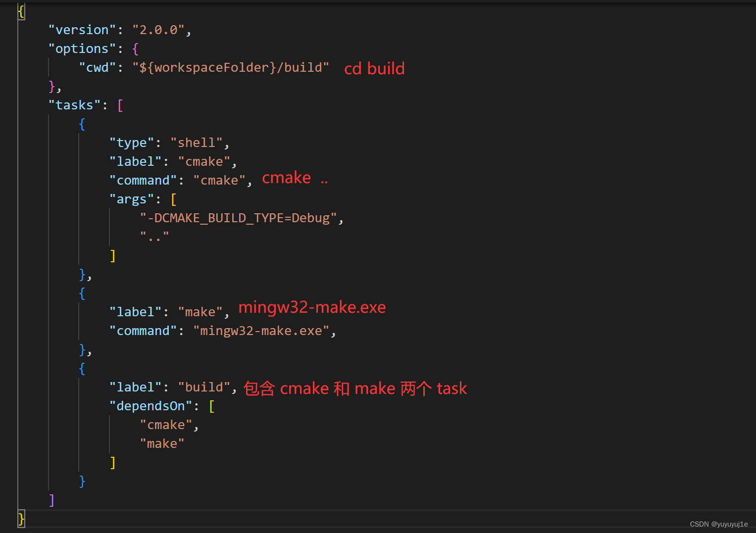Image resolution: width=756 pixels, height=533 pixels.
Task: Click the "build" label value
Action: click(x=204, y=387)
